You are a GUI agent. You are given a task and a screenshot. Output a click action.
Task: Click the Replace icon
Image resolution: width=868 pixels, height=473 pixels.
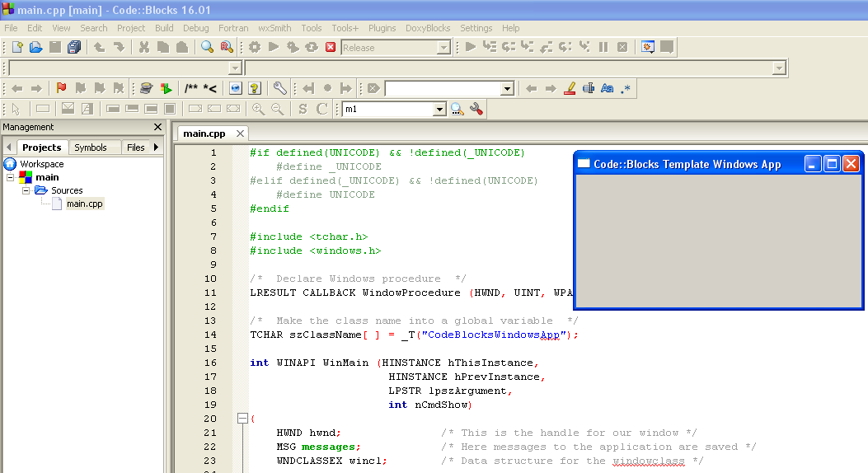pyautogui.click(x=227, y=47)
